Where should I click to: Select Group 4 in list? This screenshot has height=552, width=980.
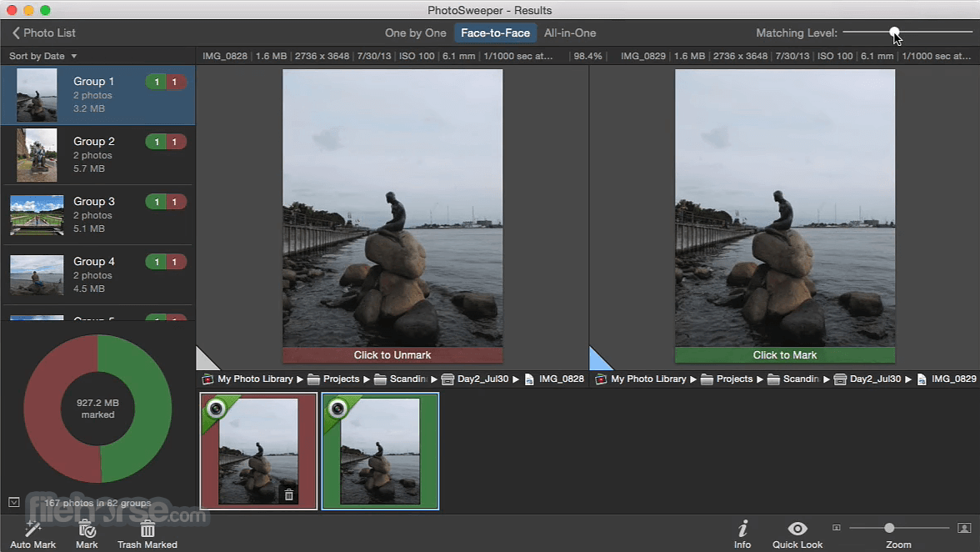coord(98,275)
